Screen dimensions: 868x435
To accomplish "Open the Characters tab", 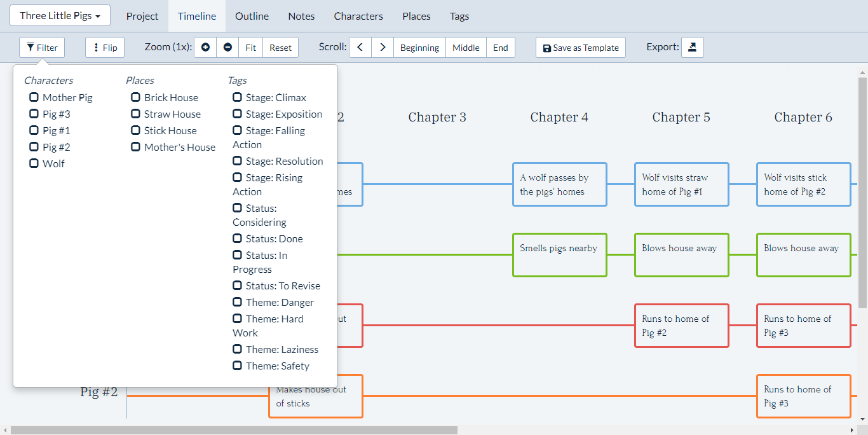I will coord(358,16).
